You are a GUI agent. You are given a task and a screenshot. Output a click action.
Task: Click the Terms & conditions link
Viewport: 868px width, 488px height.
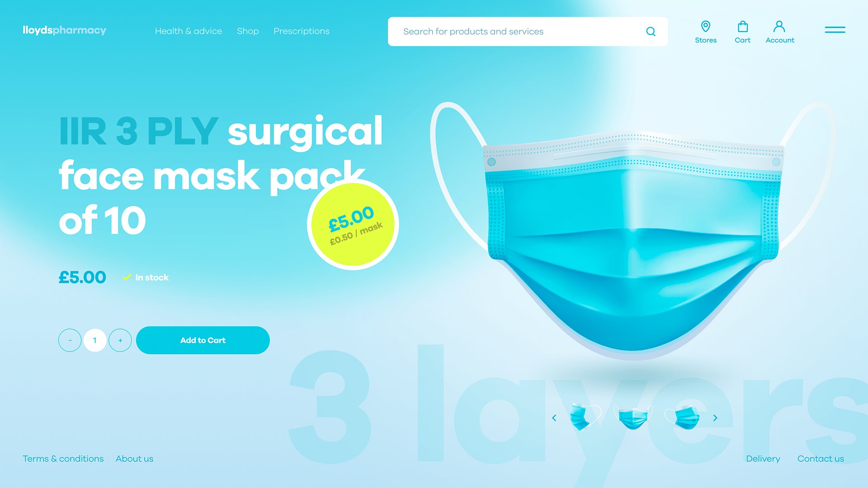pyautogui.click(x=62, y=459)
